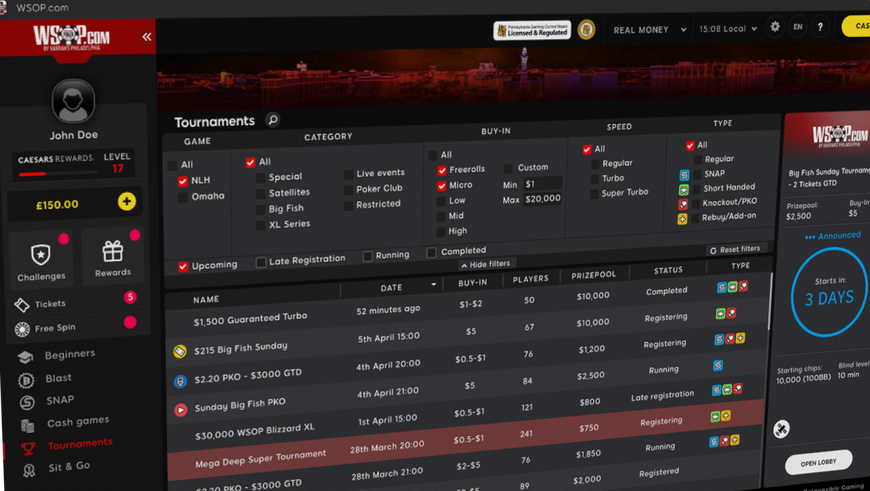Viewport: 870px width, 491px height.
Task: Click the gold gaming seal badge
Action: pos(586,29)
